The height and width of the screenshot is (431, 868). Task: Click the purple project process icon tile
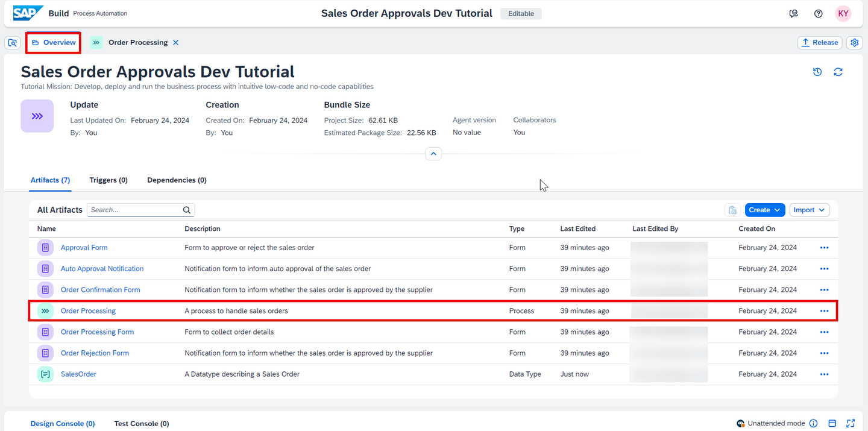37,116
